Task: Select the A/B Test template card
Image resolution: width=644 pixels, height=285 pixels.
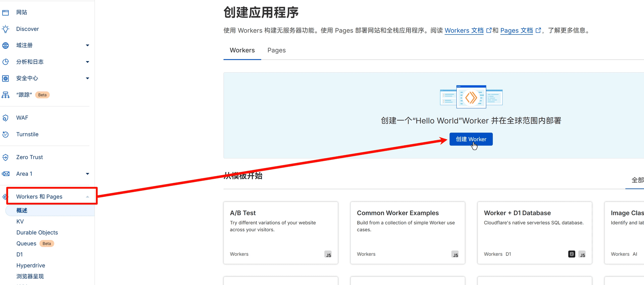Action: coord(280,233)
